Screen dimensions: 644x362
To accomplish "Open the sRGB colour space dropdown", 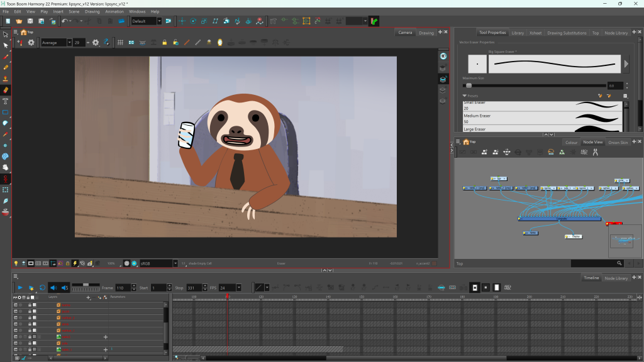I will coord(175,263).
